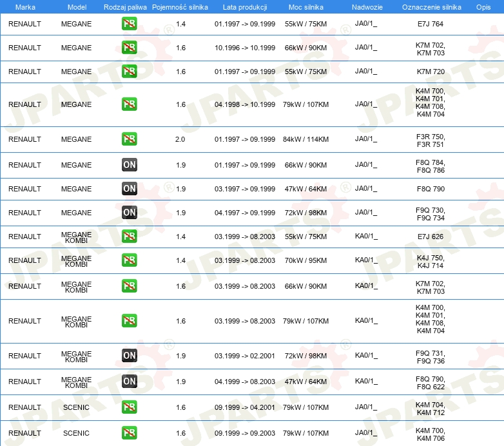Click petrol icon in K4M 706 SCENIC row
This screenshot has height=446, width=504.
129,433
